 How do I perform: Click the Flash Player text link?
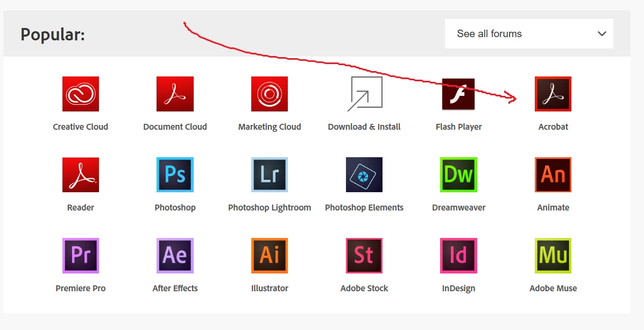(x=459, y=127)
